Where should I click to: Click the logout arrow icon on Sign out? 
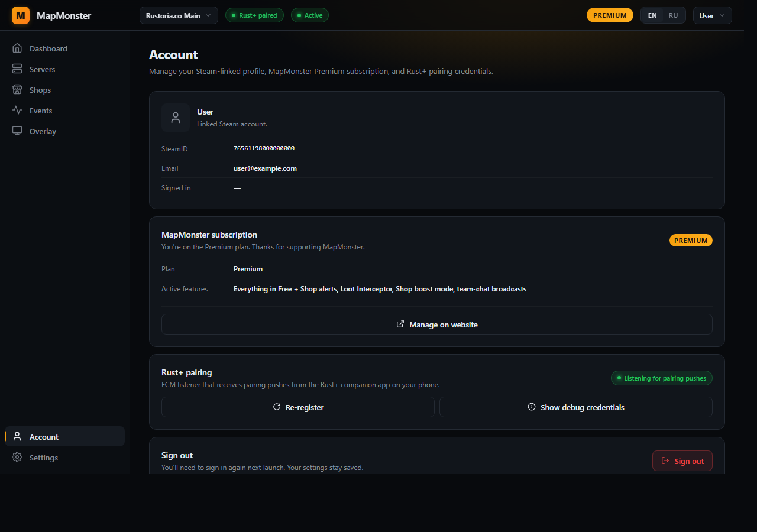click(665, 460)
